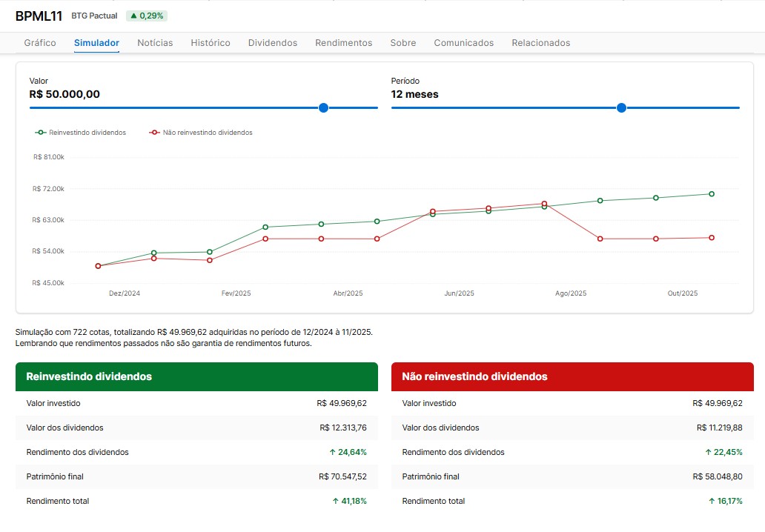The width and height of the screenshot is (765, 532).
Task: Click the green Reinvestindo dividendos card header
Action: click(x=196, y=376)
